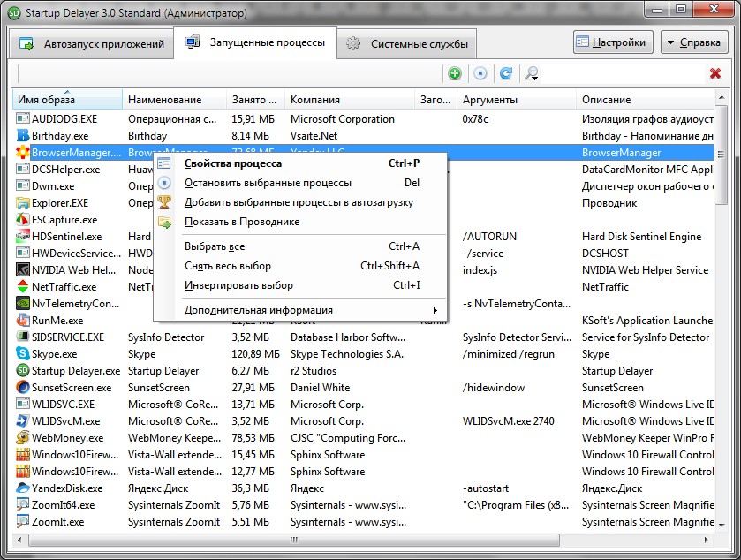Choose Свойства процесса from context menu
This screenshot has width=741, height=560.
point(301,163)
